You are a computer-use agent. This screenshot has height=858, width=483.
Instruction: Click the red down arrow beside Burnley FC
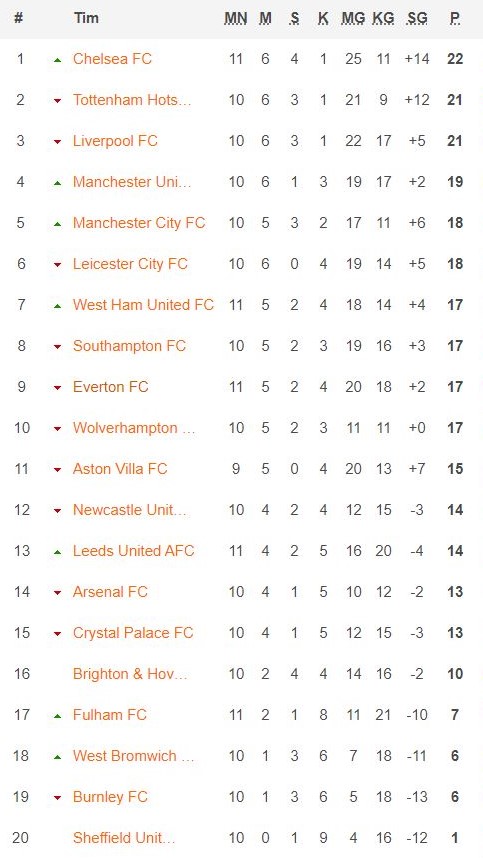tap(57, 798)
